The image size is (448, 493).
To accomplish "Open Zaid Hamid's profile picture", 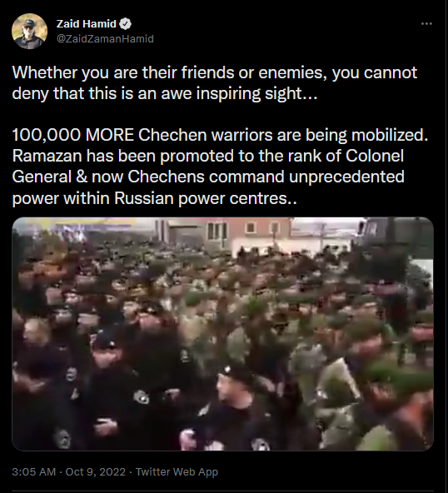I will pos(29,31).
